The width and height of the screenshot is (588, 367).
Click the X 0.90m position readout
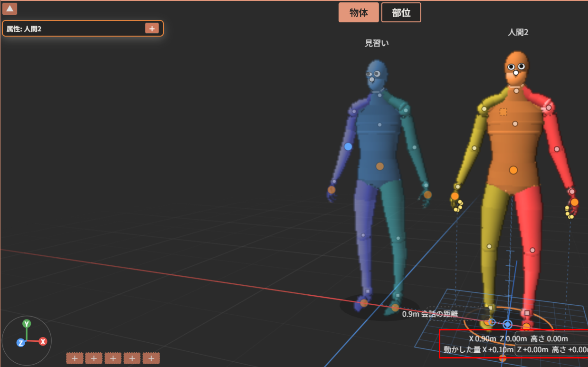483,339
